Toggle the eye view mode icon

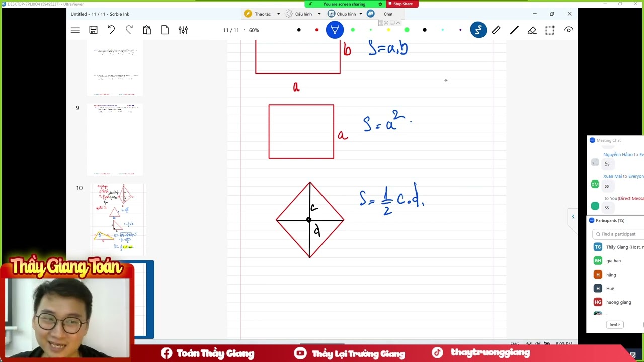(x=569, y=30)
